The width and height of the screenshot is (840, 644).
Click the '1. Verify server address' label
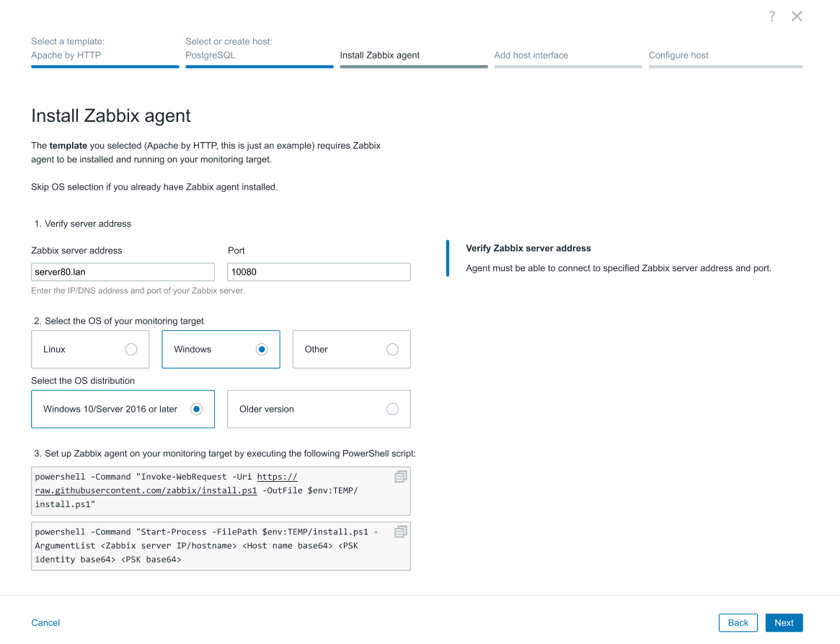(82, 224)
